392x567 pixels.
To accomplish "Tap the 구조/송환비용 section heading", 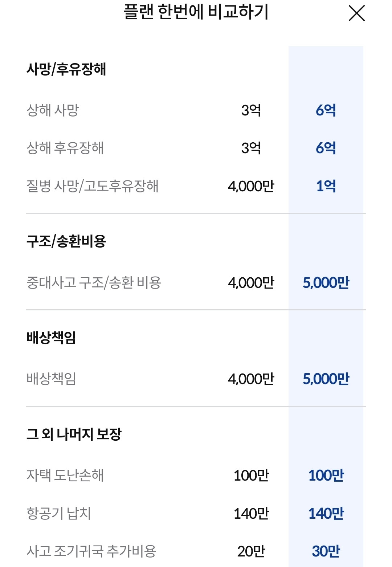I will (x=66, y=241).
